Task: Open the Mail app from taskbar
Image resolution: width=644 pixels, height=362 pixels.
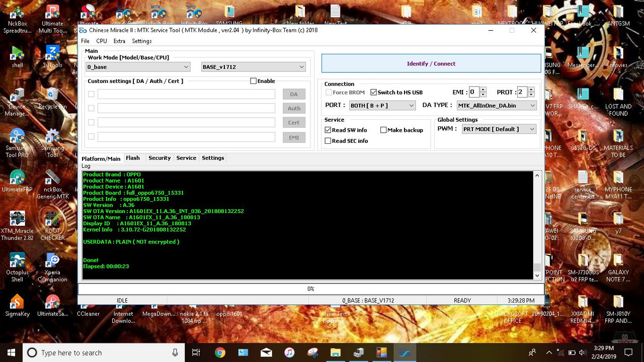Action: (266, 352)
